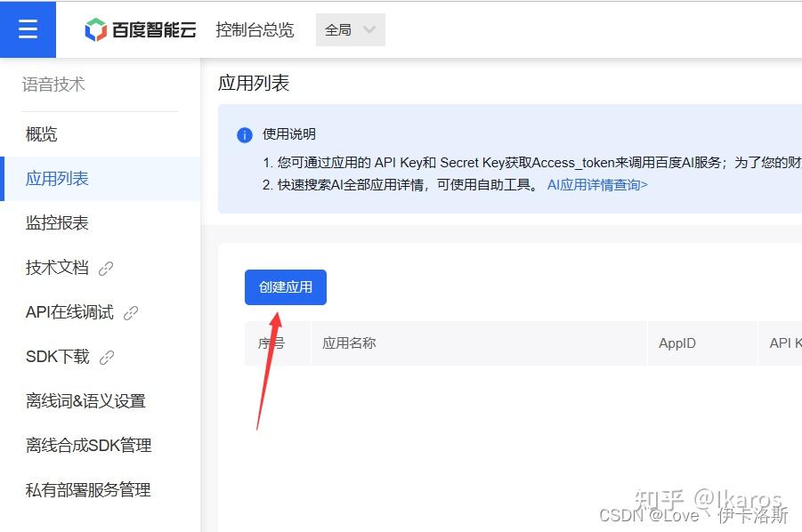This screenshot has height=532, width=802.
Task: Select the 语音技术 product header
Action: (55, 85)
